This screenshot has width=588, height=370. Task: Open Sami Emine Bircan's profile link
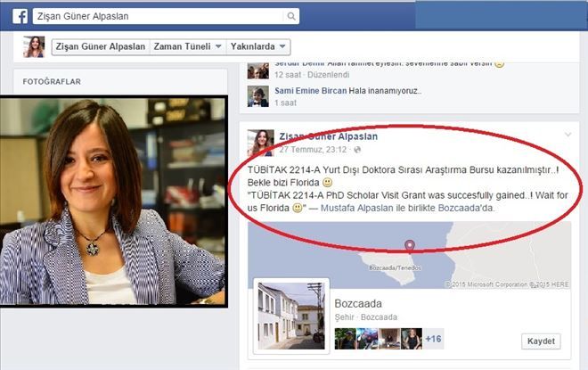tap(310, 91)
